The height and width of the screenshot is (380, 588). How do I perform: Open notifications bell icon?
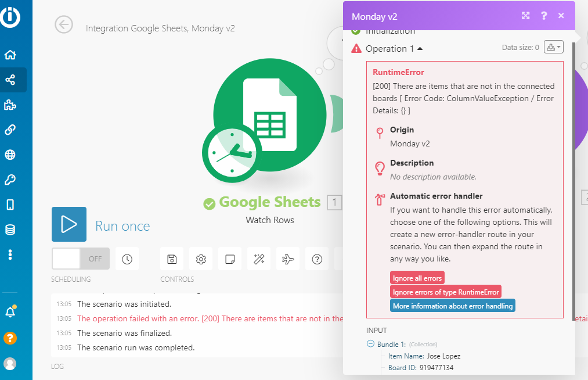(x=10, y=311)
